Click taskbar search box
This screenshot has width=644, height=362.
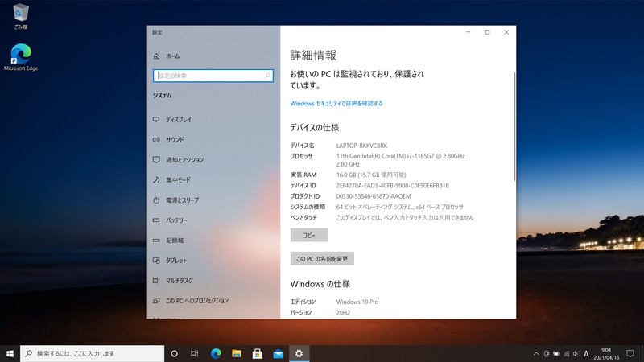[x=92, y=353]
